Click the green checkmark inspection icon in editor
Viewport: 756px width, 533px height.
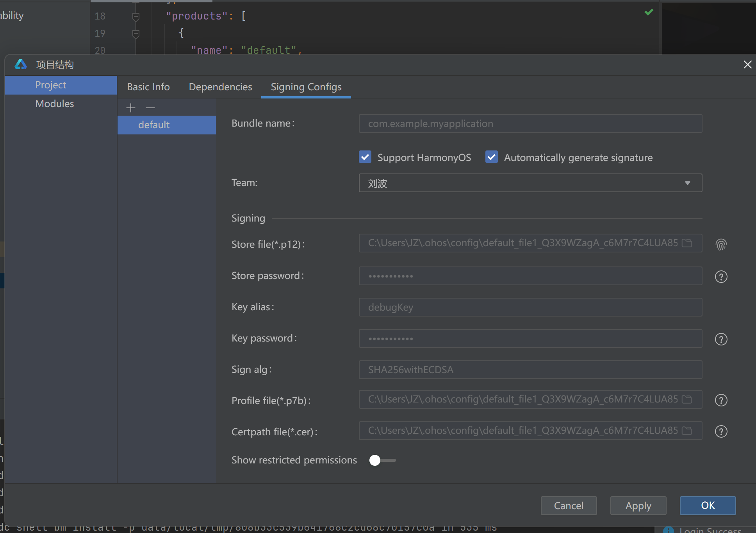click(649, 12)
